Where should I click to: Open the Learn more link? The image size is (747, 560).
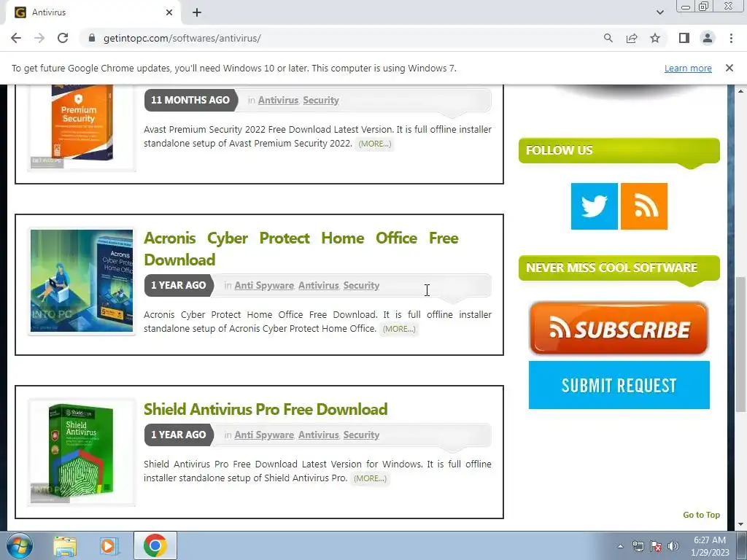688,68
